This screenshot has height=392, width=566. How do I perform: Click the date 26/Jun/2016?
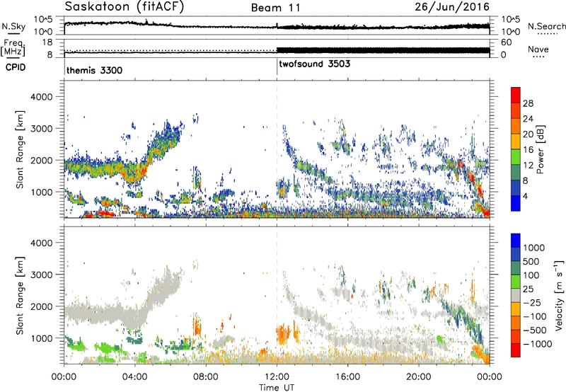click(452, 6)
